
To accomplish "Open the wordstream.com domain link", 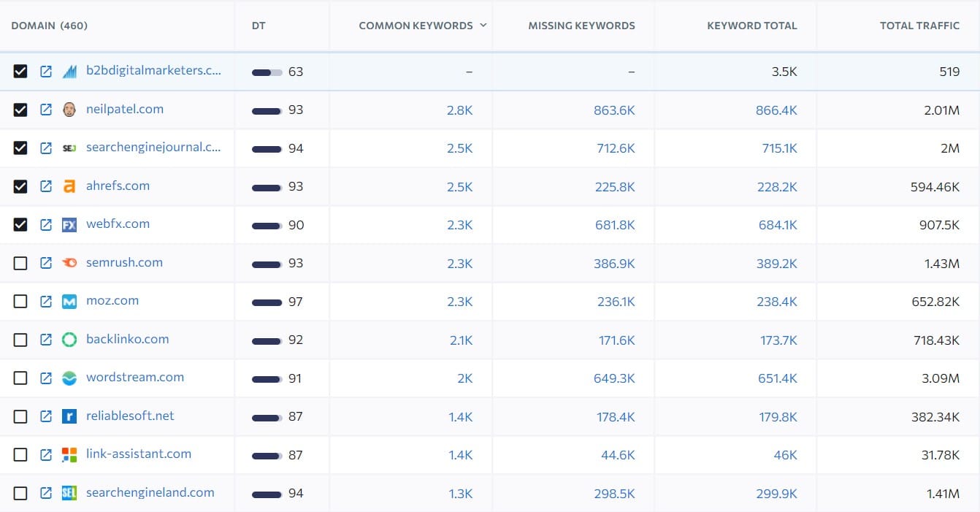I will coord(135,378).
